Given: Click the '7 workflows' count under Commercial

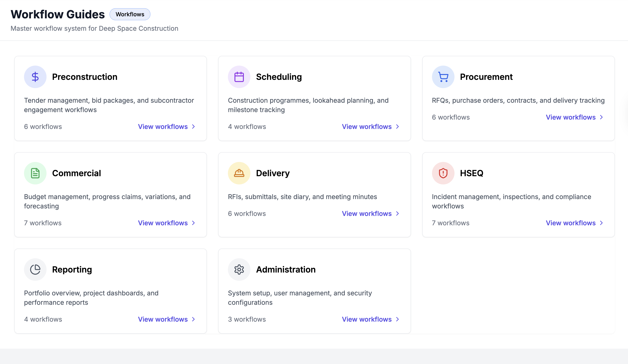Looking at the screenshot, I should 43,223.
